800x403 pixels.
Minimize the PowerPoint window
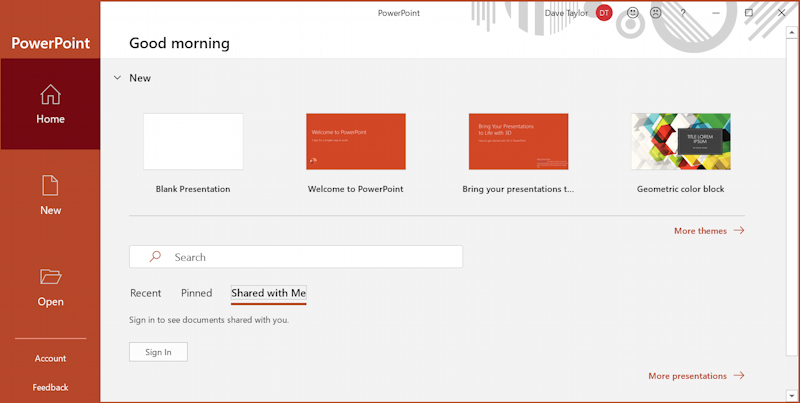point(716,13)
